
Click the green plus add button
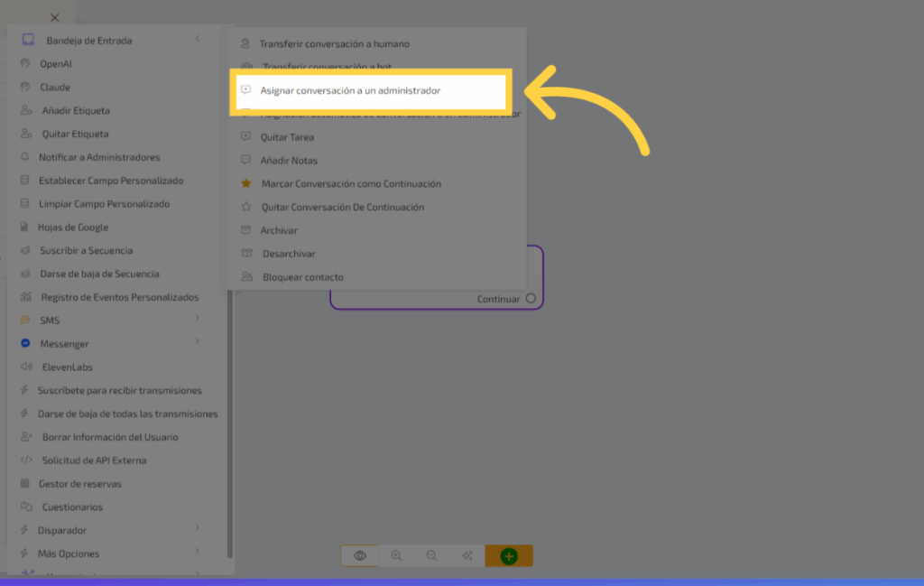coord(509,556)
